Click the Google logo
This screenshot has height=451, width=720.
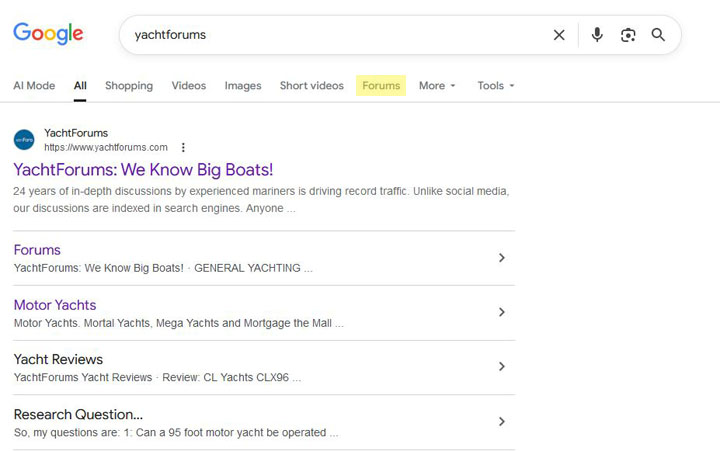(48, 34)
